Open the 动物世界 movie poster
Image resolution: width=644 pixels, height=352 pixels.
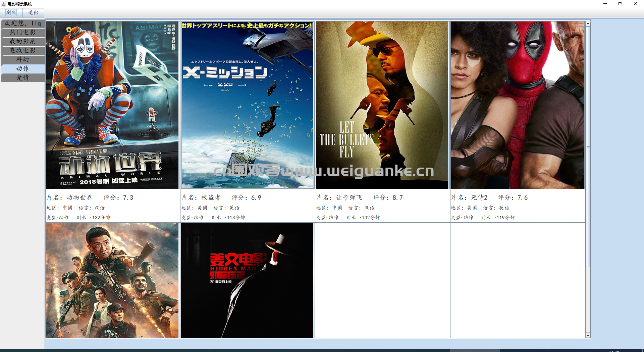point(112,105)
